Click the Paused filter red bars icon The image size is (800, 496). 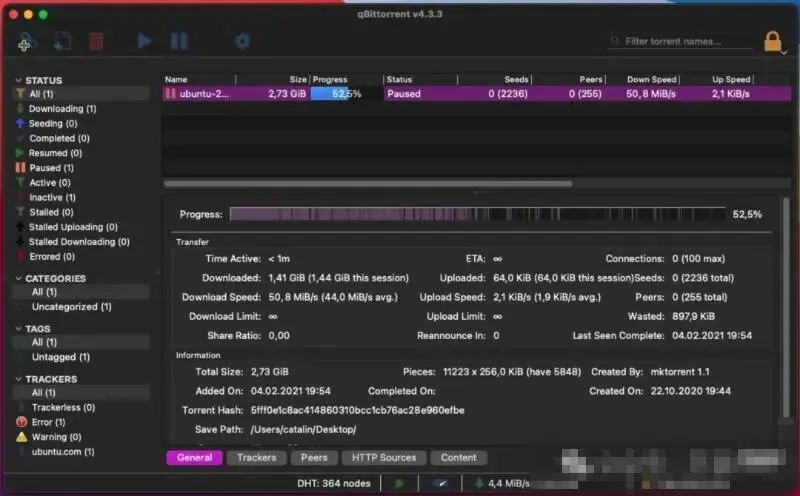click(20, 168)
